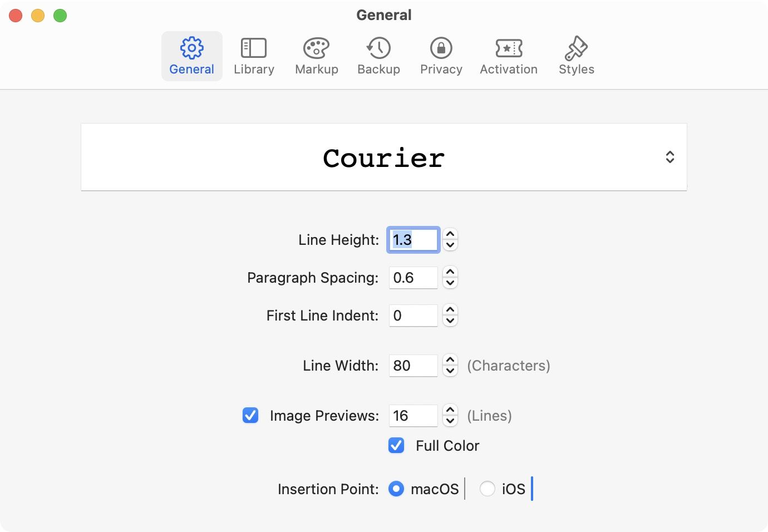This screenshot has height=532, width=768.
Task: Click the Privacy lock icon
Action: click(x=441, y=48)
